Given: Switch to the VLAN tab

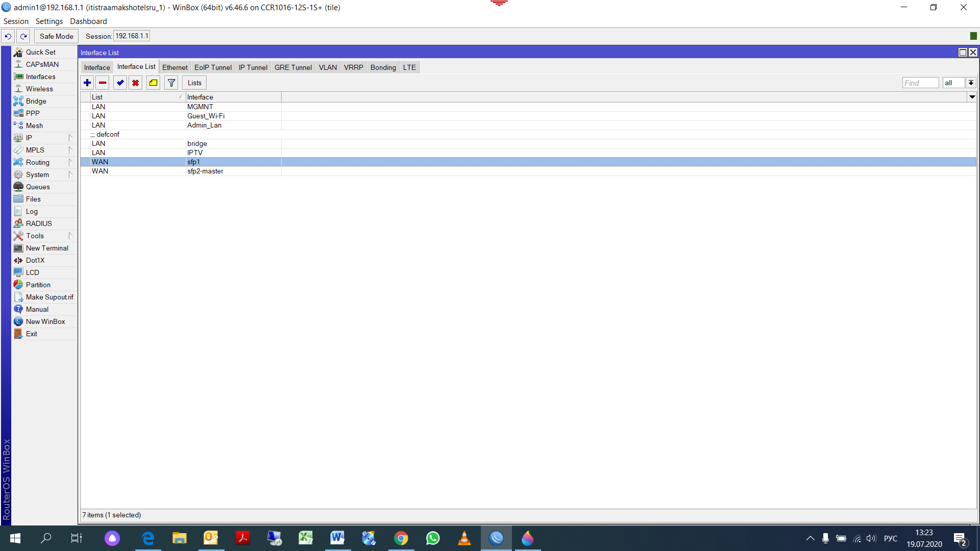Looking at the screenshot, I should click(x=328, y=67).
